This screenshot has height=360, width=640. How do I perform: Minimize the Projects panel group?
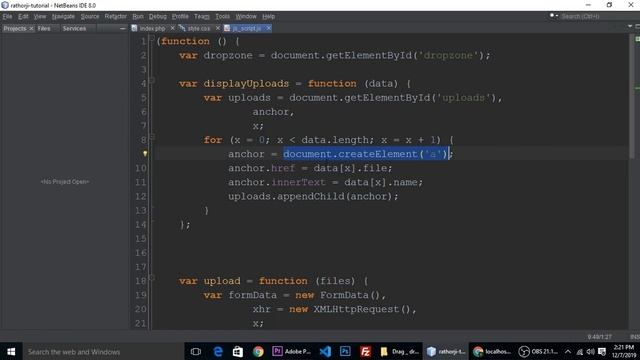point(122,28)
